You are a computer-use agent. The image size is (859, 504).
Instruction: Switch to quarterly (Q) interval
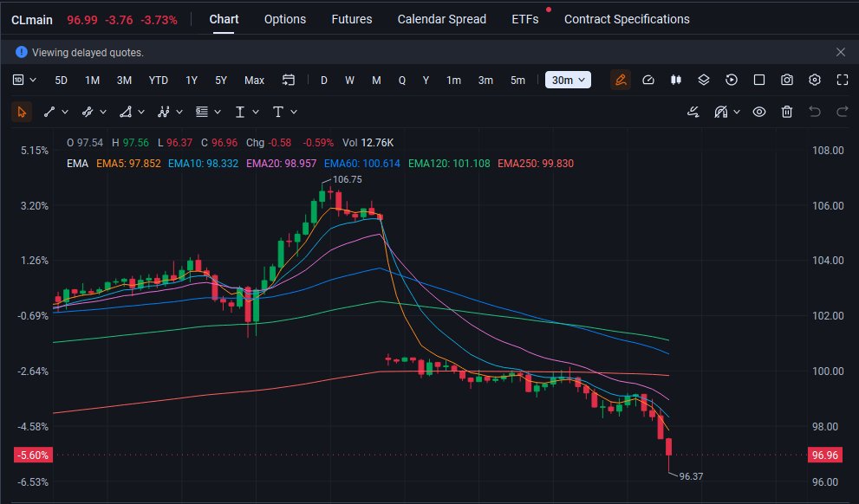tap(402, 80)
